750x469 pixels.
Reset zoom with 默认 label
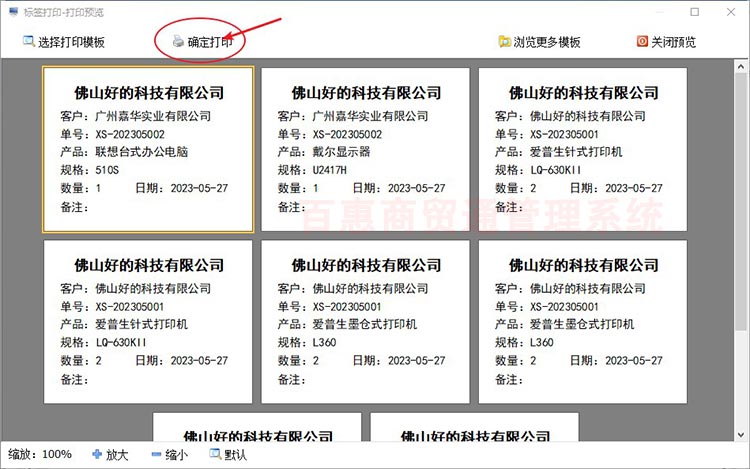click(x=235, y=455)
